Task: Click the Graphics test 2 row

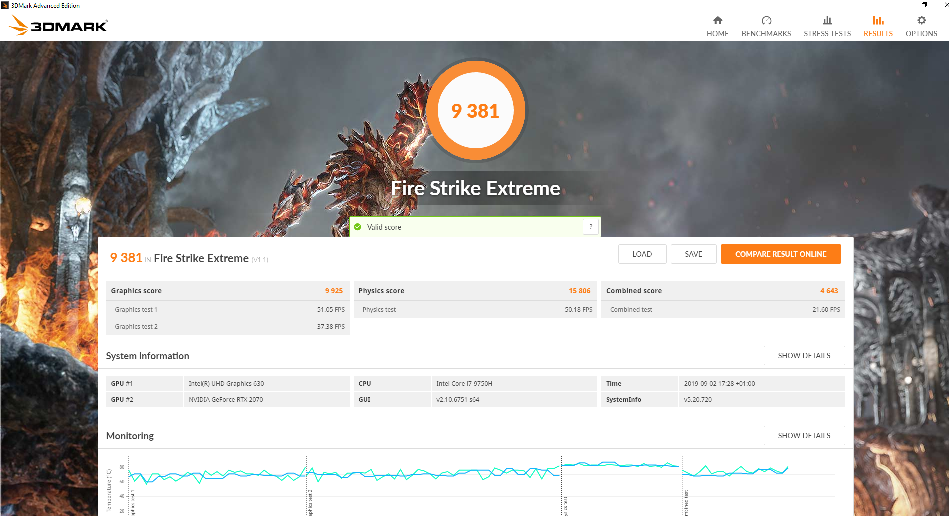Action: [228, 326]
